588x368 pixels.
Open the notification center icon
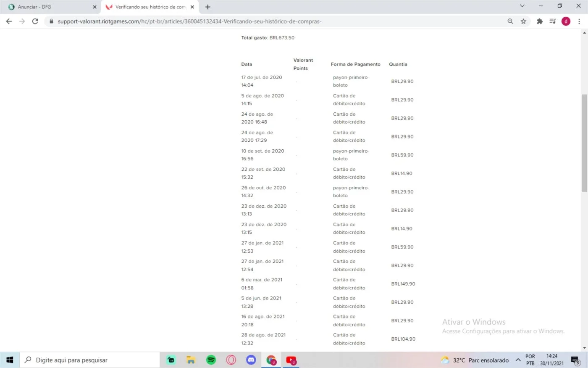575,360
